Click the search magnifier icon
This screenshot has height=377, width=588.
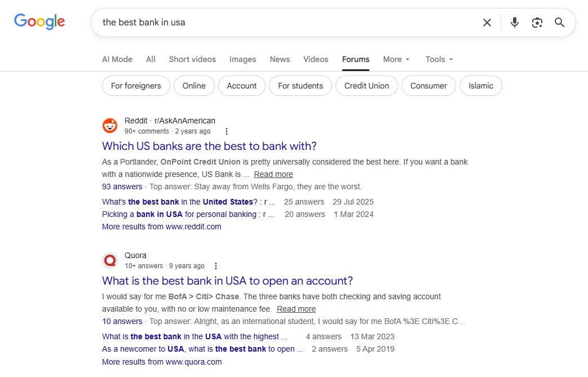tap(559, 23)
